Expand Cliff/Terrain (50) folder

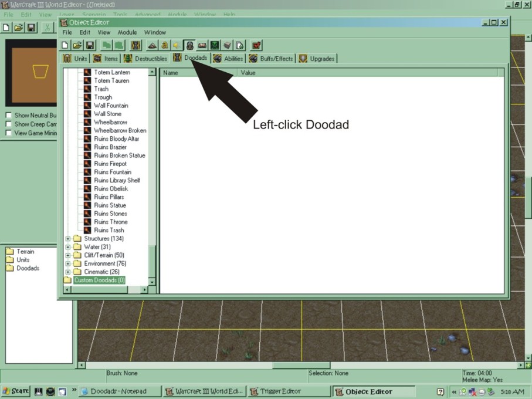coord(68,255)
